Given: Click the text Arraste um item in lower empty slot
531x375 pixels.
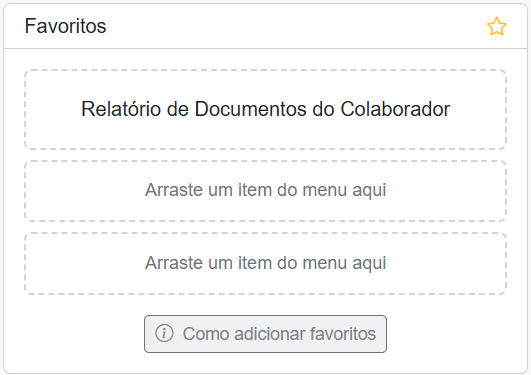Looking at the screenshot, I should (x=208, y=263).
